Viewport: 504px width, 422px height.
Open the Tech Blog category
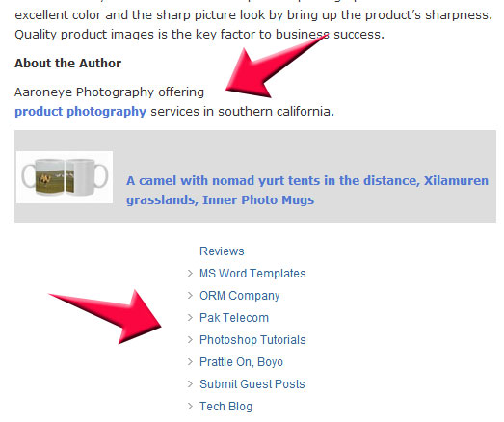[225, 407]
